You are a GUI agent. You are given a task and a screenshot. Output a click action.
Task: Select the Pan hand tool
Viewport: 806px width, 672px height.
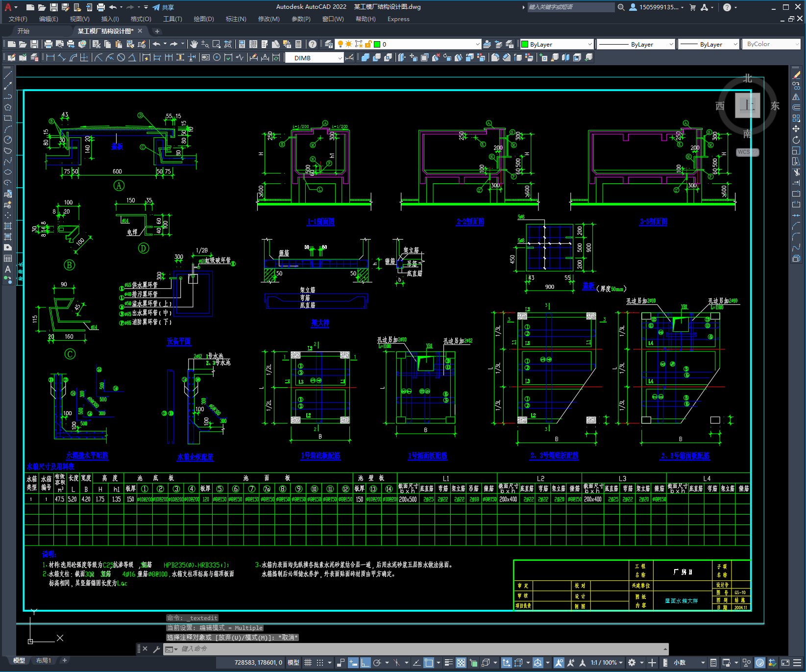(x=194, y=44)
